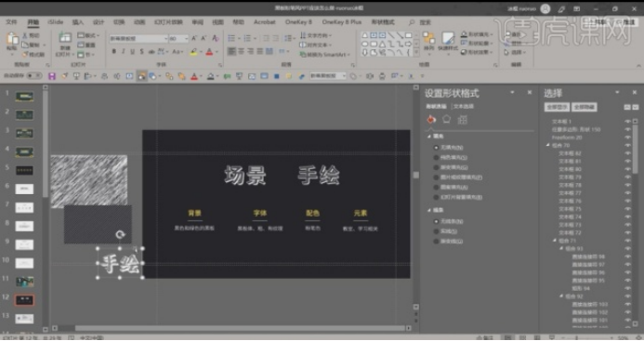The width and height of the screenshot is (644, 341).
Task: Hide 文本框 1 with its eye icon
Action: (627, 122)
